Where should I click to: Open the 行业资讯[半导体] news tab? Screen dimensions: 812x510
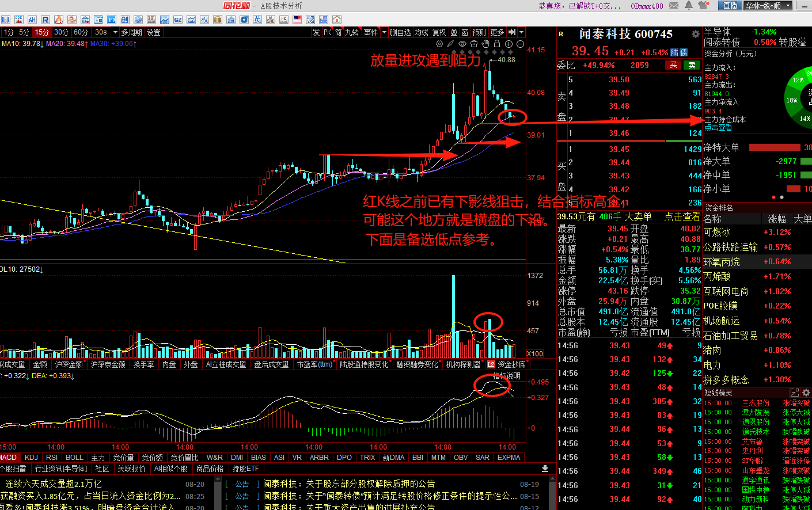coord(61,469)
